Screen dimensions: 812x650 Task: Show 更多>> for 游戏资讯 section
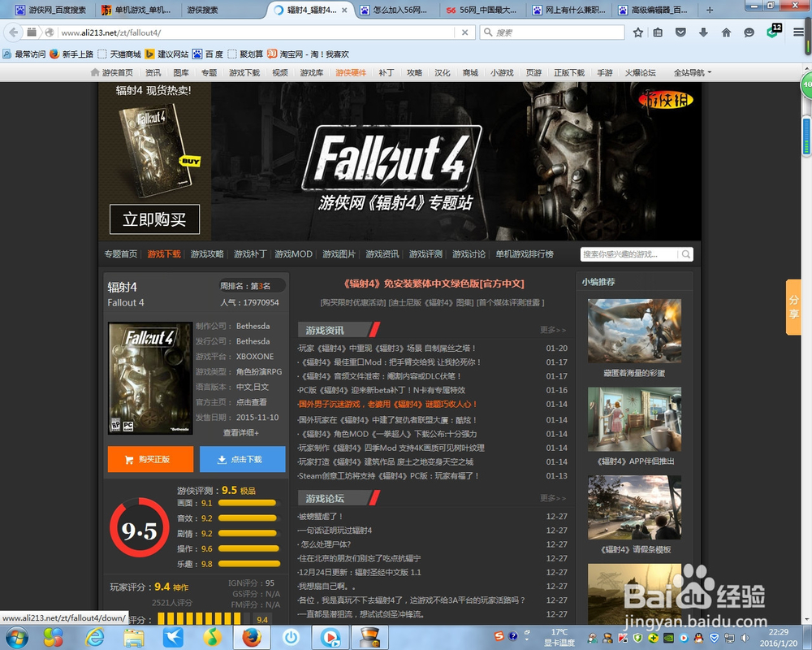[553, 330]
